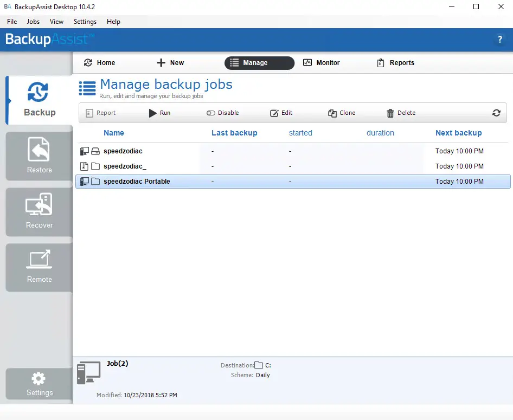Open the Jobs menu

click(33, 22)
